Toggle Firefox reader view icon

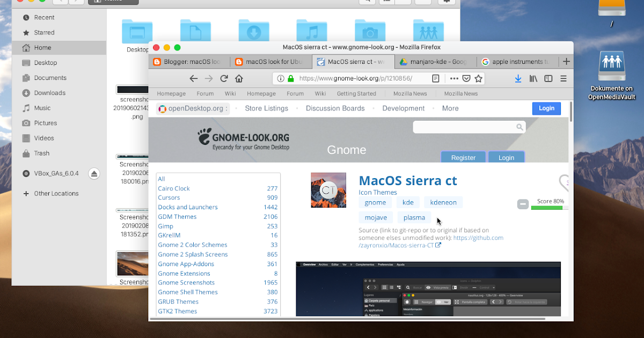click(x=436, y=78)
